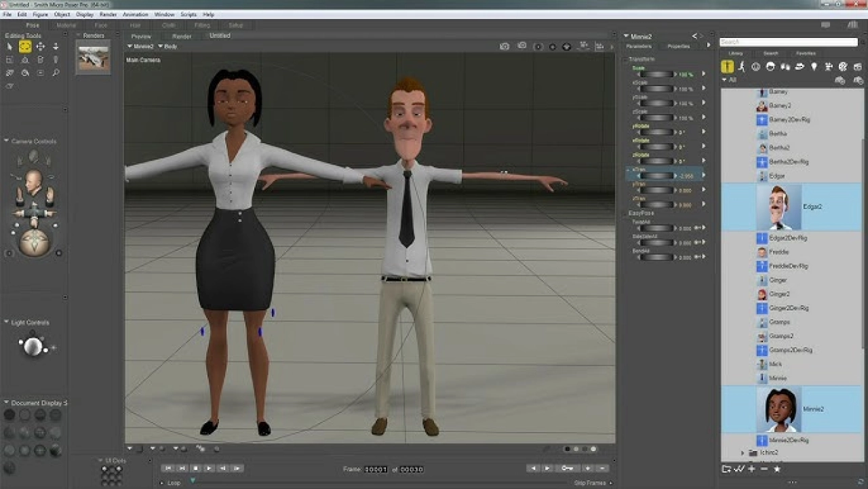Click the play button in playback controls
Image resolution: width=868 pixels, height=489 pixels.
(x=210, y=468)
